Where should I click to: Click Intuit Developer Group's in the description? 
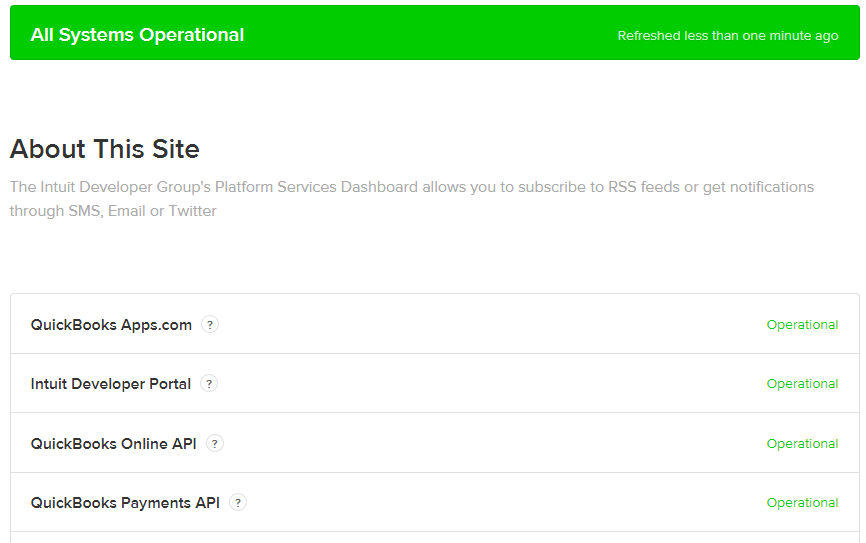click(x=125, y=187)
